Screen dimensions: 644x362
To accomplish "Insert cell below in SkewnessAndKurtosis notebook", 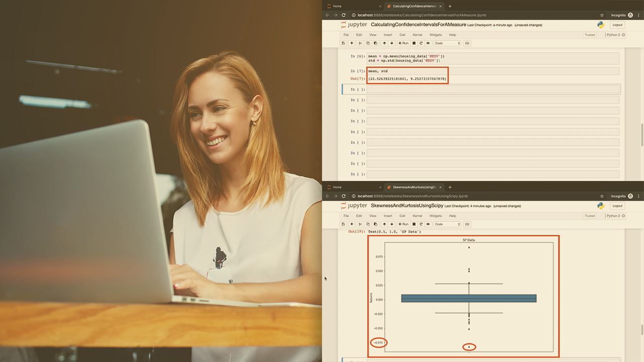I will [352, 224].
